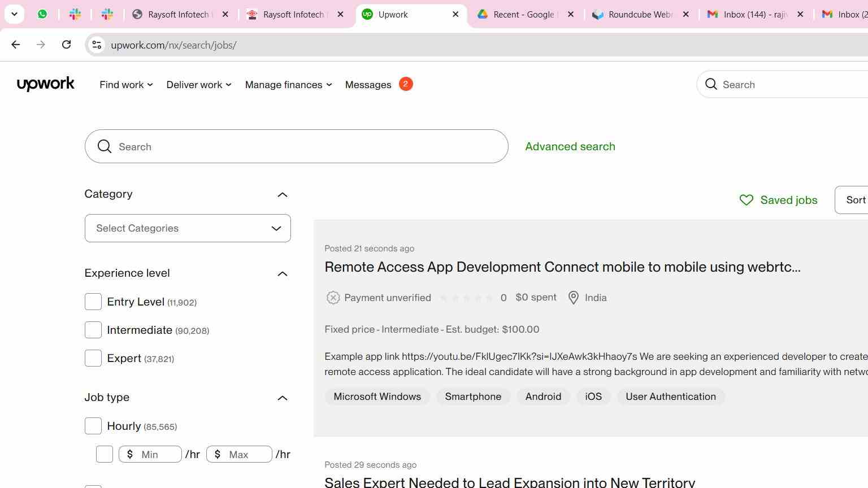Open the Select Categories dropdown
Screen dimensions: 868x488
click(188, 228)
